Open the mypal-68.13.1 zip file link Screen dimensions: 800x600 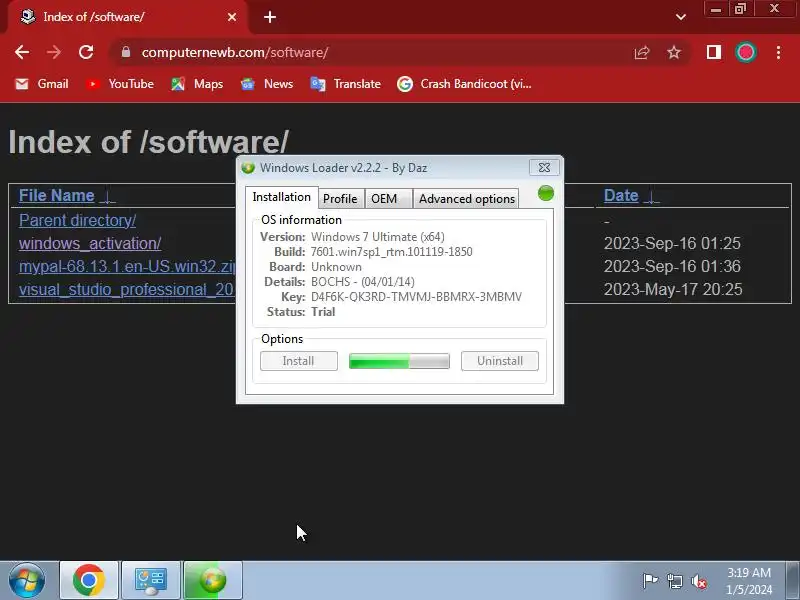click(x=127, y=266)
